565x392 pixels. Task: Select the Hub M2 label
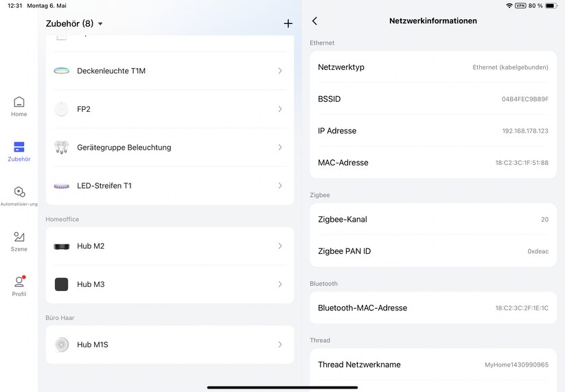click(91, 246)
